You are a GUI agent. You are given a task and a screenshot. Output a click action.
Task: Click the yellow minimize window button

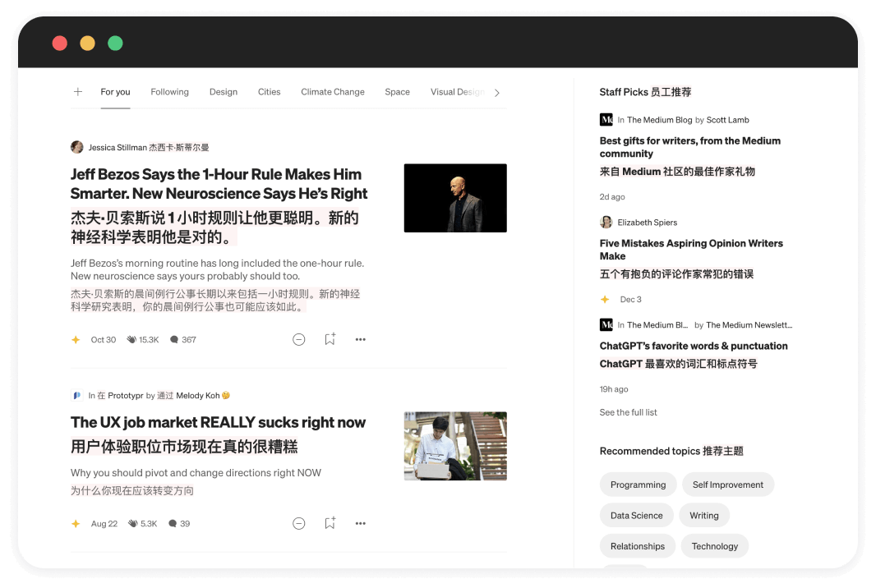click(87, 43)
